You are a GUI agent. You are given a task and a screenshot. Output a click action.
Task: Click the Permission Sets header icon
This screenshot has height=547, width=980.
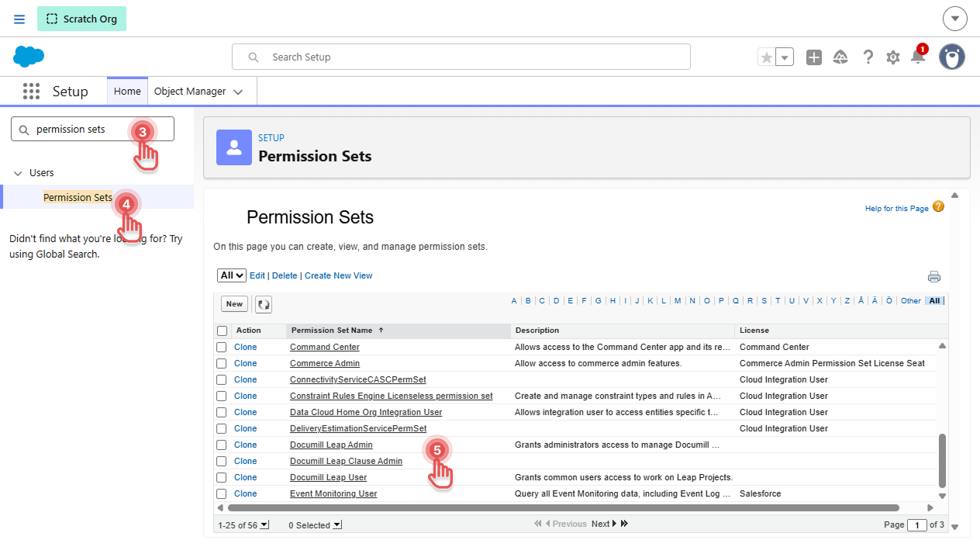tap(234, 147)
